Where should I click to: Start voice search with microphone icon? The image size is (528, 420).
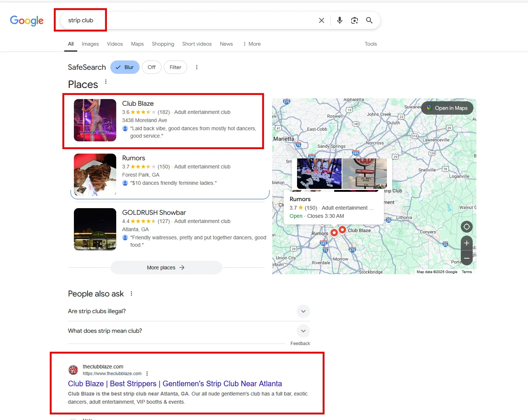[x=339, y=20]
